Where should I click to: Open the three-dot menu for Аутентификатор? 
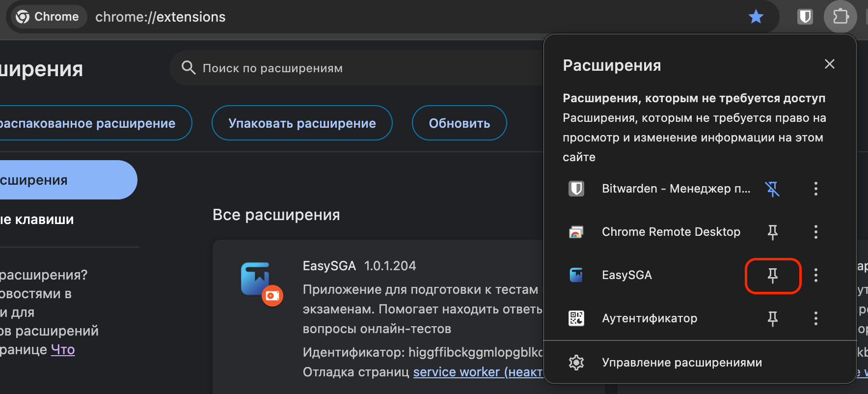point(815,318)
